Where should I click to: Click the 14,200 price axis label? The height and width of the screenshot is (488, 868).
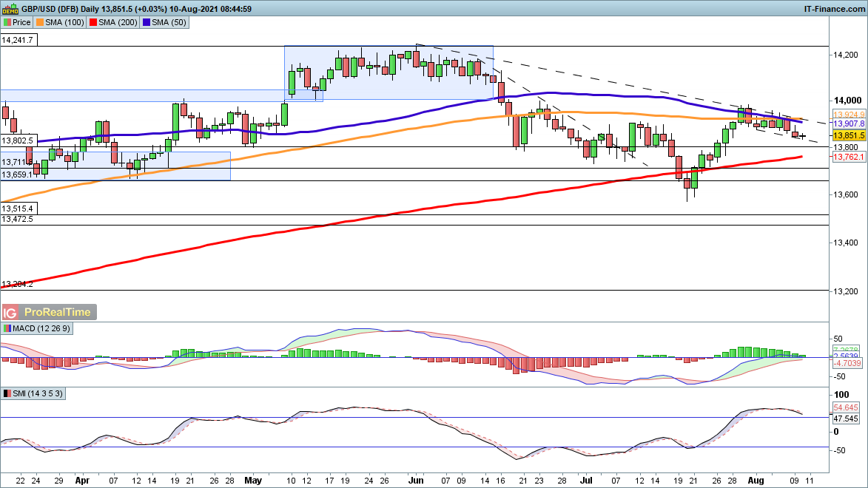point(846,55)
